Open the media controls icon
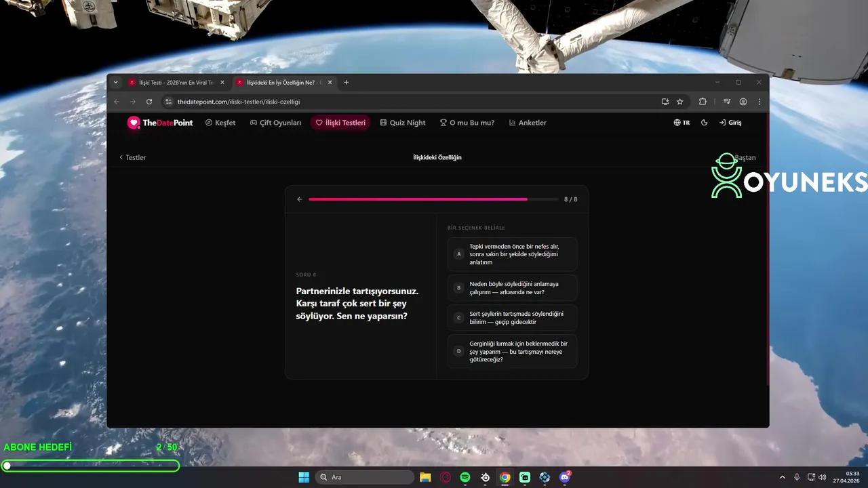868x488 pixels. 727,102
